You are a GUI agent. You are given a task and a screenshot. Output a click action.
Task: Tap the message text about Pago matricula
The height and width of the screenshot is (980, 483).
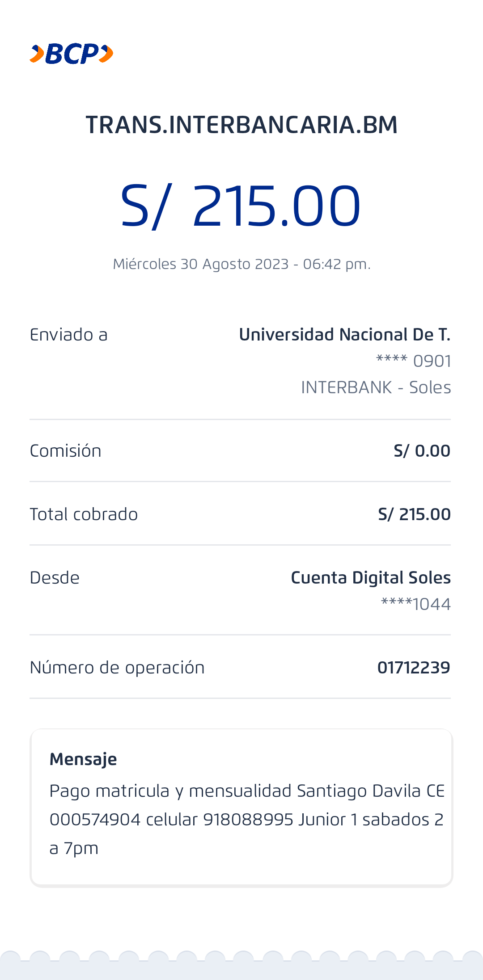click(x=246, y=819)
